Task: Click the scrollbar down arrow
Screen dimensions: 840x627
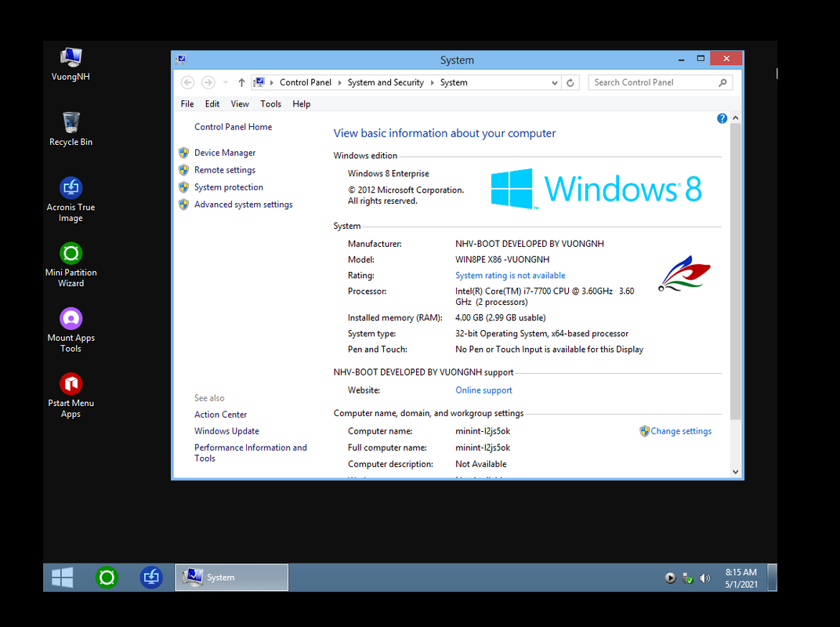Action: point(736,472)
